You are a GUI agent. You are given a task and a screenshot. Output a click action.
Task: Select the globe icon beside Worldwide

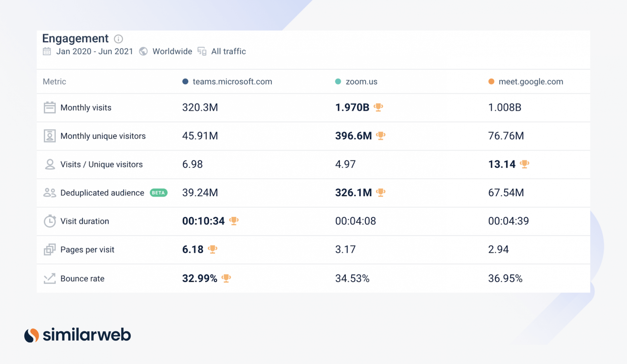click(x=143, y=51)
